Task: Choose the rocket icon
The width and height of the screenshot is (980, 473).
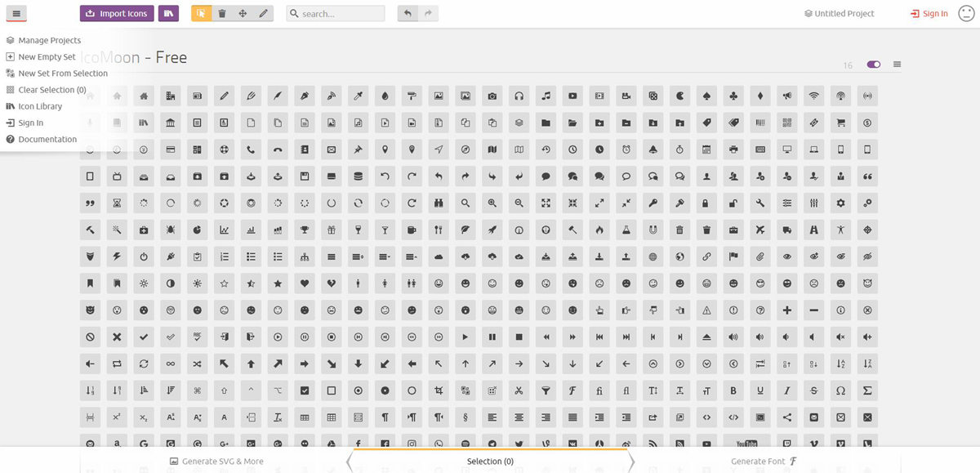Action: [x=492, y=230]
